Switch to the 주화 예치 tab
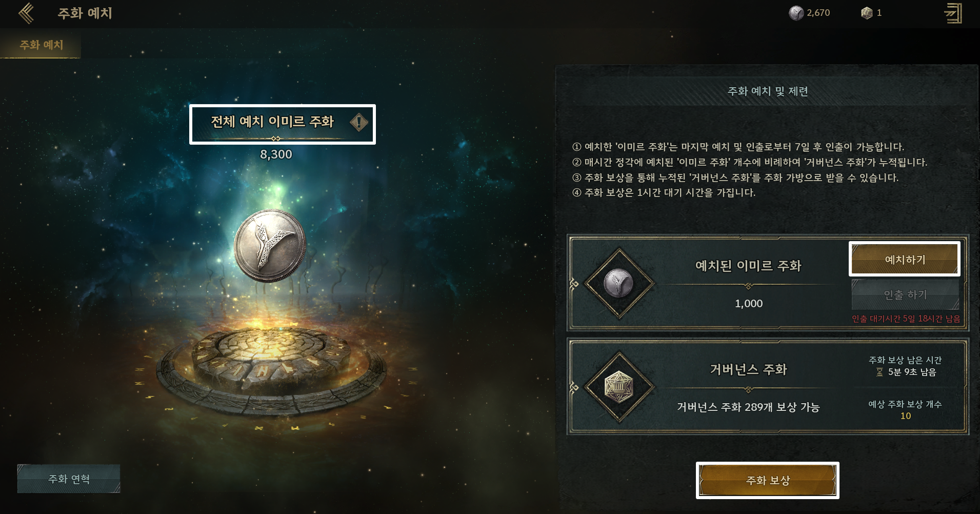 (41, 45)
